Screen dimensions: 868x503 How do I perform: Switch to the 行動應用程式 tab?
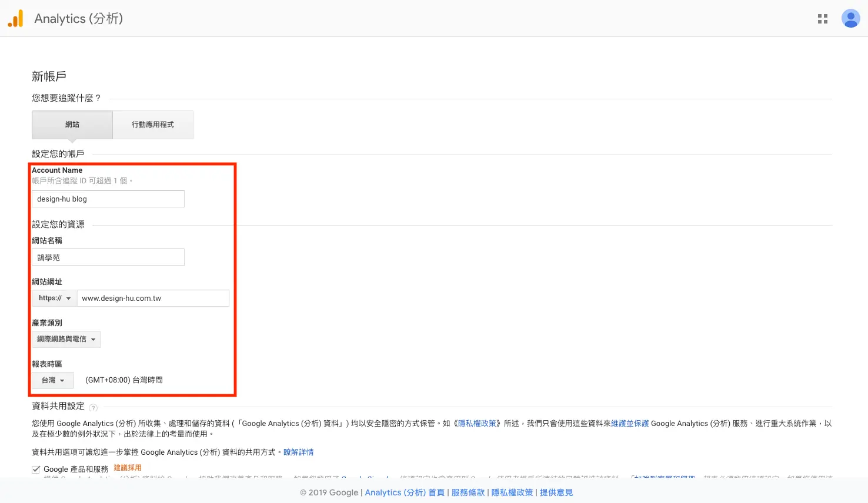click(153, 125)
